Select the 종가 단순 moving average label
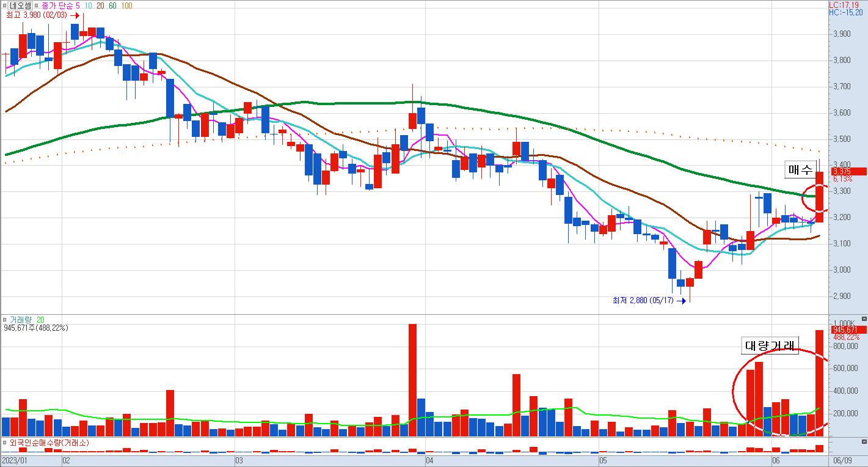The height and width of the screenshot is (467, 868). [57, 6]
